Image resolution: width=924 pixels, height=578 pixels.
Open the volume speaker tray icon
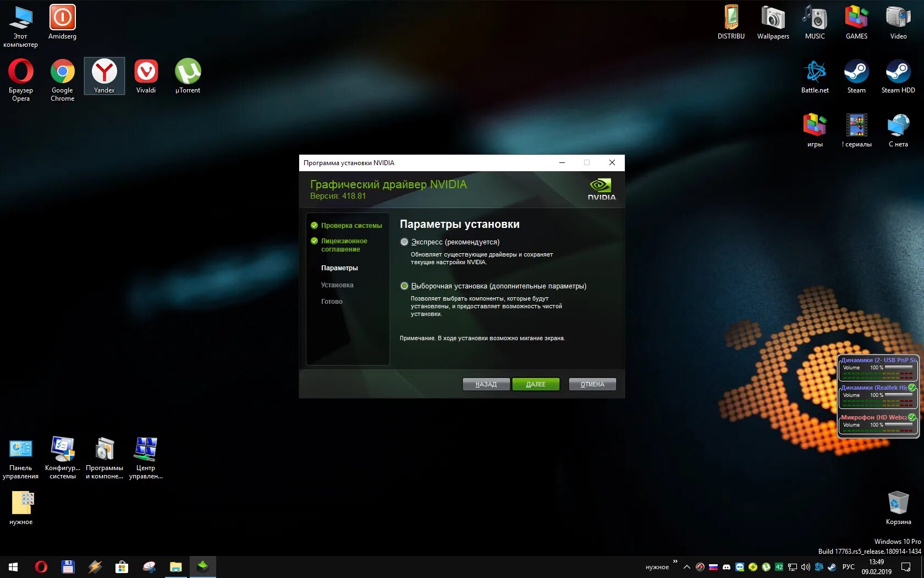pos(806,567)
